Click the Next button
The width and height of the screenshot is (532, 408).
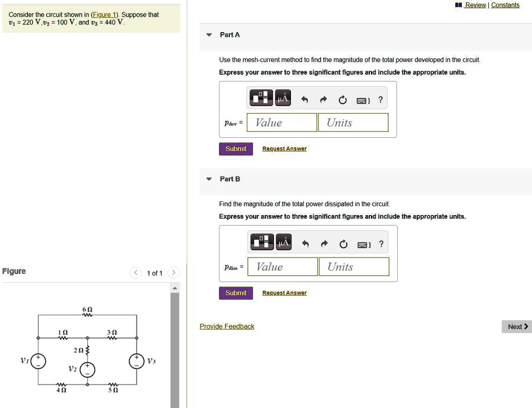click(516, 326)
